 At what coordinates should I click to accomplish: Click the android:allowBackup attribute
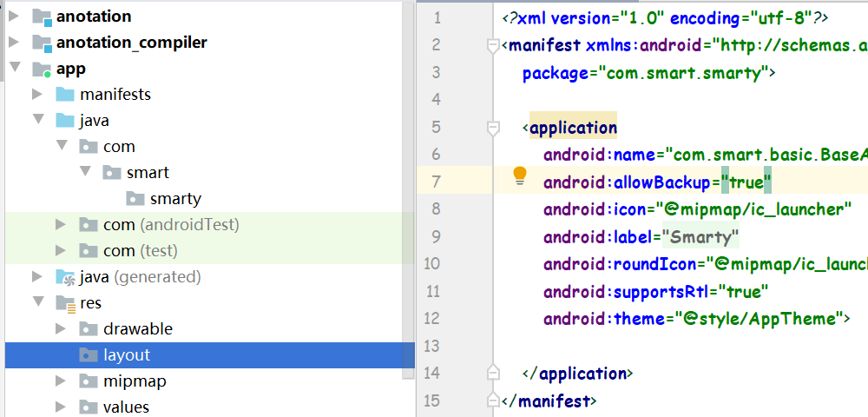(628, 182)
